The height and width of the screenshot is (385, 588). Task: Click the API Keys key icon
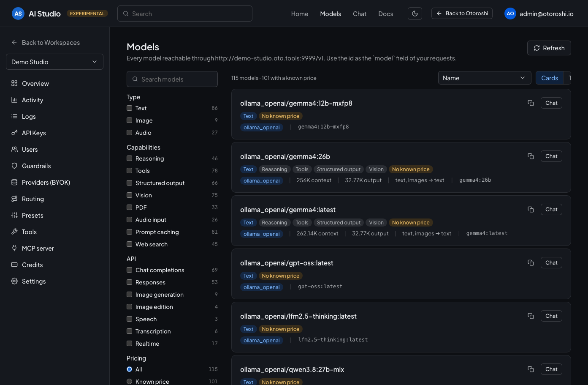(x=14, y=133)
